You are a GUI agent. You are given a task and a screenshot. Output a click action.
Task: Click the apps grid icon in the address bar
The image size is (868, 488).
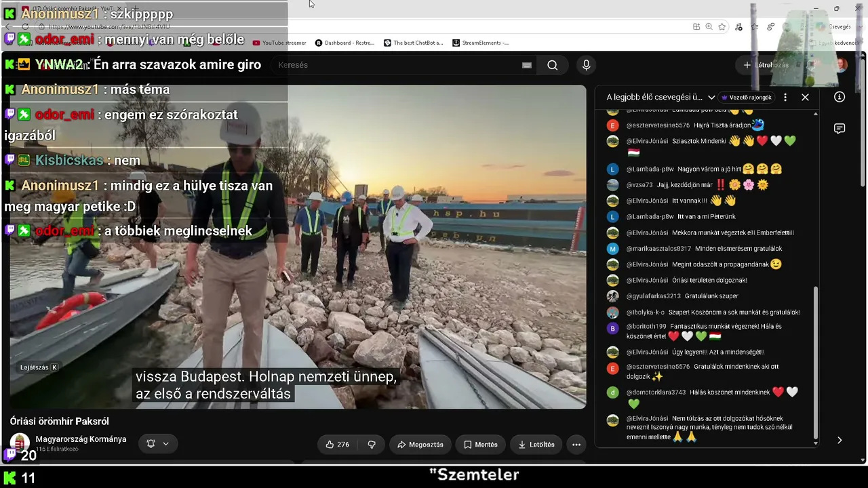click(x=696, y=26)
